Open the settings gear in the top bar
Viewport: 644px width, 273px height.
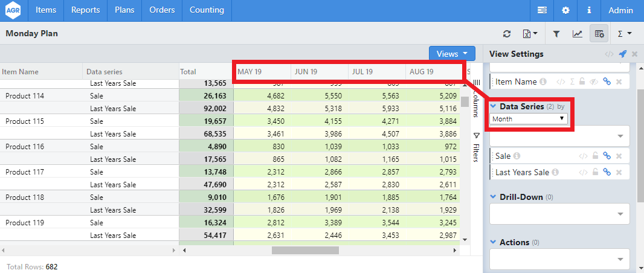(565, 10)
